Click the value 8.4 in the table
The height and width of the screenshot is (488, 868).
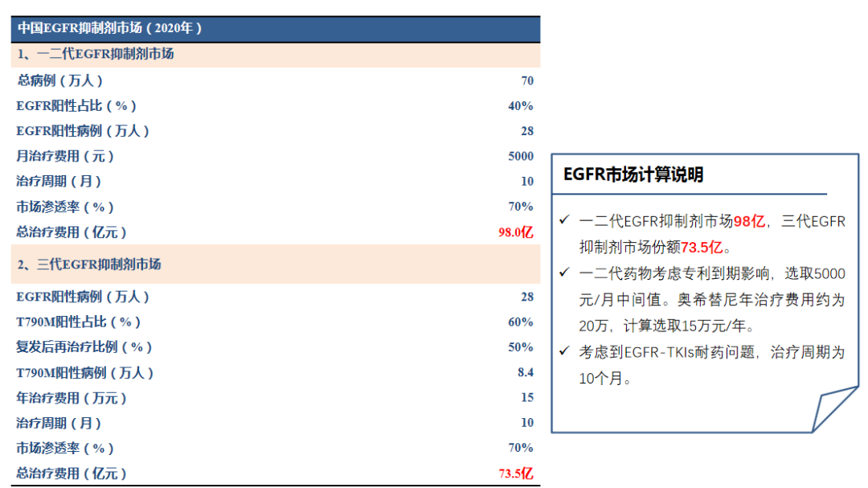pyautogui.click(x=525, y=373)
